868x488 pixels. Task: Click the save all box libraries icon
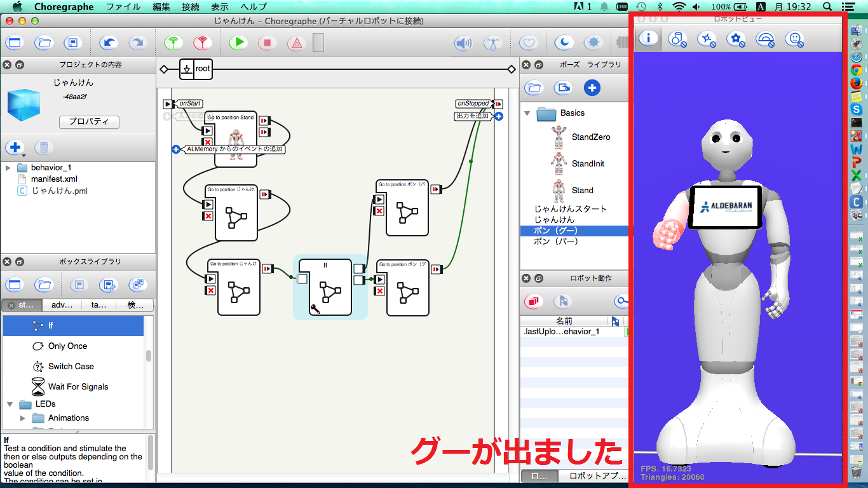(137, 285)
